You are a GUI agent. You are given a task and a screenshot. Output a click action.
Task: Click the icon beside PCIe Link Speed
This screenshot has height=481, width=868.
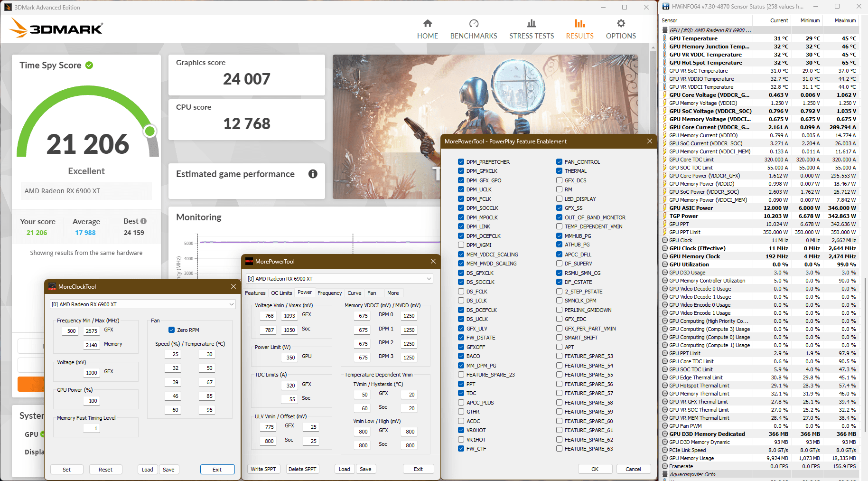click(665, 450)
